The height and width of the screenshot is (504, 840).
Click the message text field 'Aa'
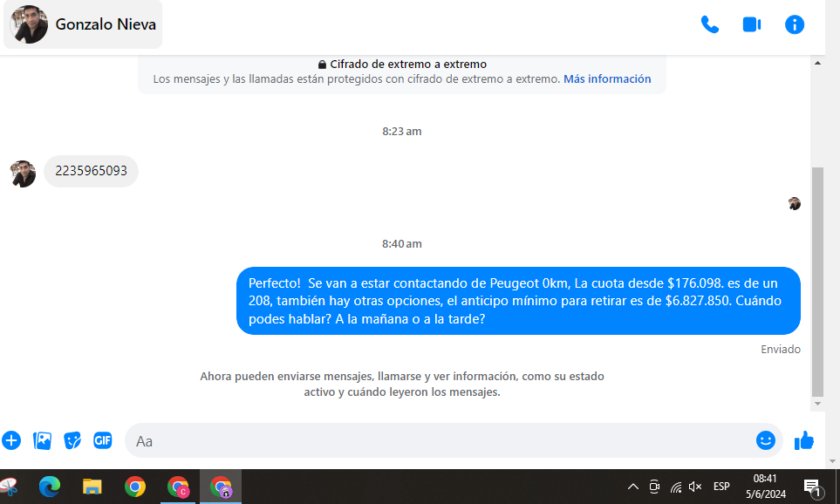[x=436, y=441]
